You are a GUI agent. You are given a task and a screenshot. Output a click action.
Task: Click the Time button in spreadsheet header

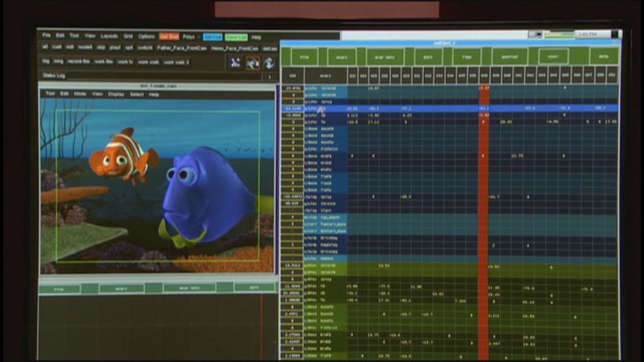pyautogui.click(x=467, y=56)
